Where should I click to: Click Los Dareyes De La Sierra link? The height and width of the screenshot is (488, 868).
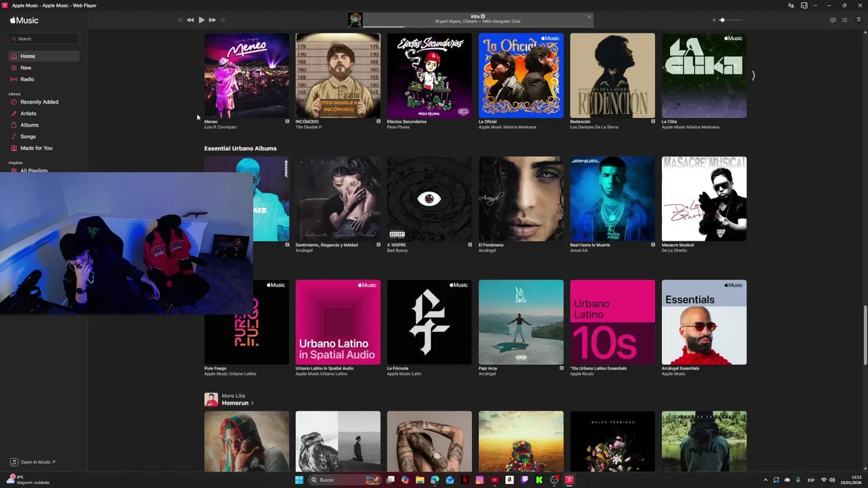[594, 127]
